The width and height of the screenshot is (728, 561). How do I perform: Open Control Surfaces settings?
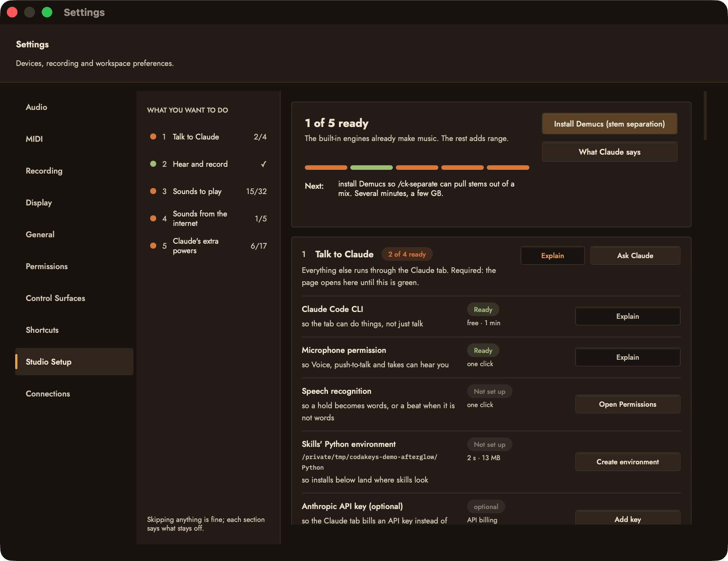[x=74, y=298]
